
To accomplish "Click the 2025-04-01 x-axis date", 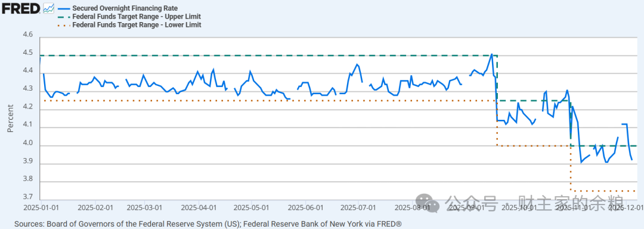I will 199,208.
